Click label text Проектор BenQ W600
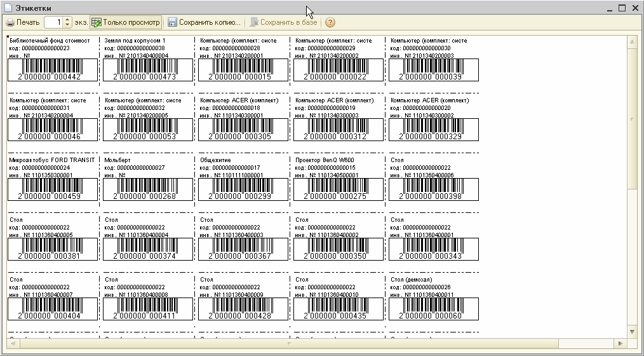This screenshot has height=356, width=644. [325, 160]
